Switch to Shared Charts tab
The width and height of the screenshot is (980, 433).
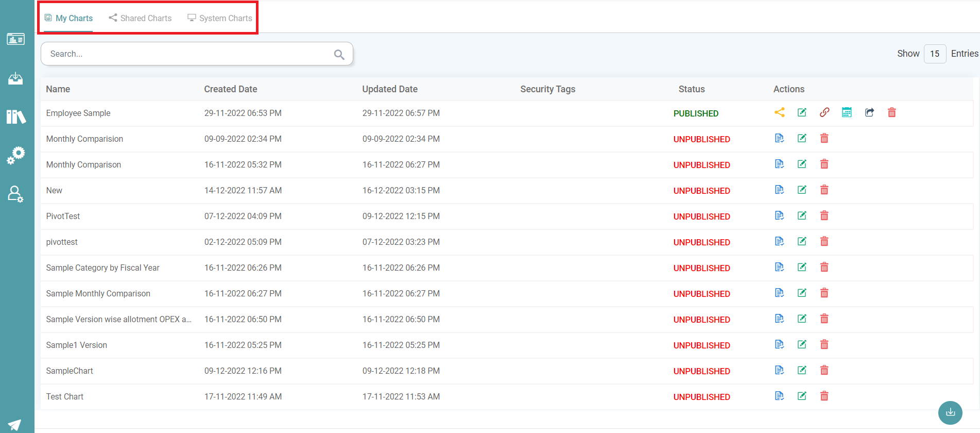point(140,18)
